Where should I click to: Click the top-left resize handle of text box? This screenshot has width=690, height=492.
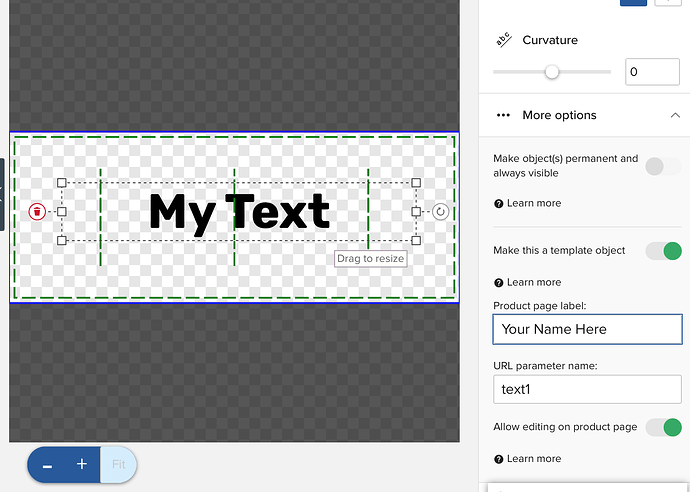(x=62, y=183)
